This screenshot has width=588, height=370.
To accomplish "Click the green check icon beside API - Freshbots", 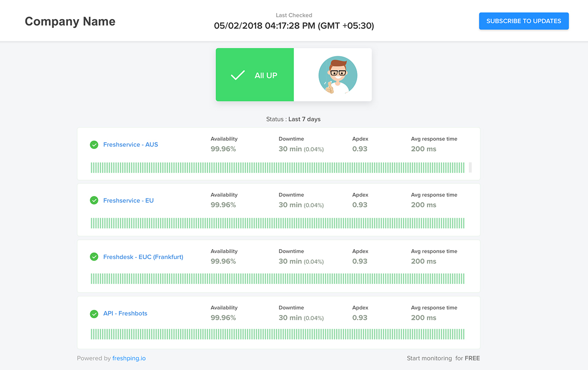I will click(x=94, y=313).
